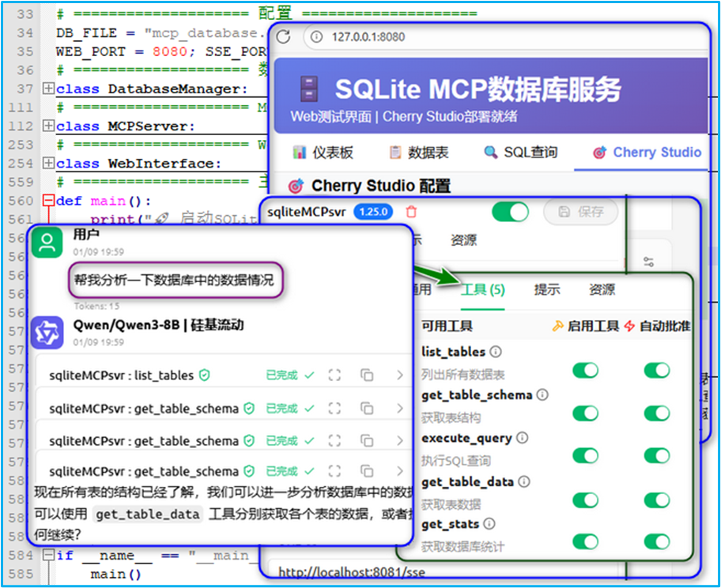This screenshot has width=721, height=588.
Task: Delete sqliteMCPsvr with the red trash icon
Action: [x=411, y=212]
